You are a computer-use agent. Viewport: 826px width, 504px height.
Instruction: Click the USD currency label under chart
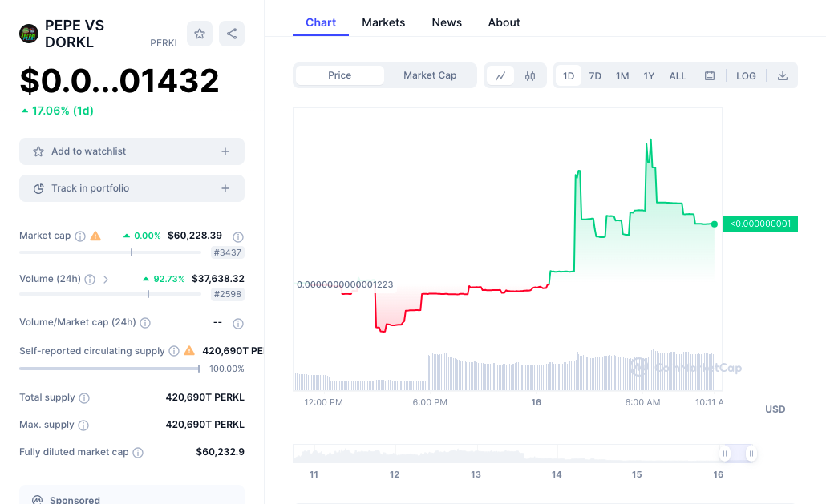pyautogui.click(x=775, y=409)
